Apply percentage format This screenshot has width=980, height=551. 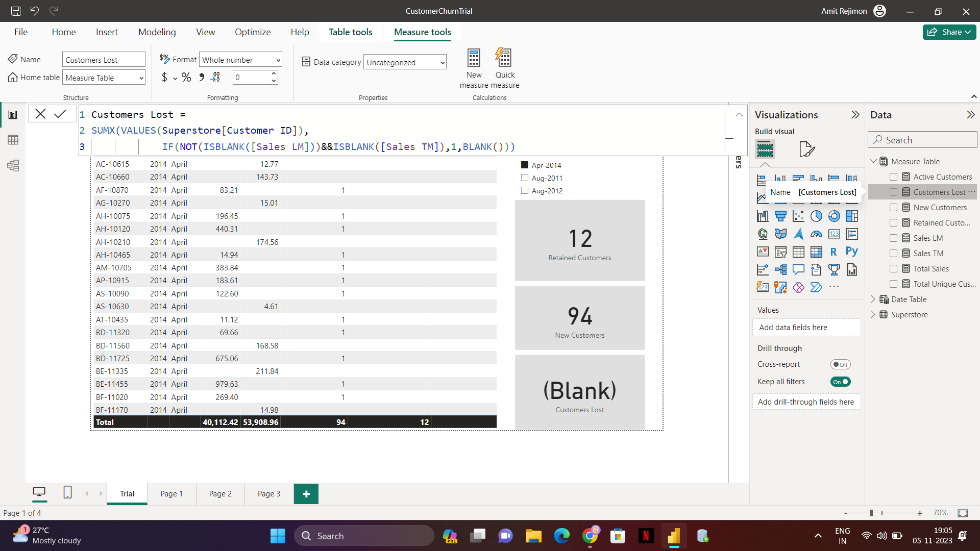186,78
